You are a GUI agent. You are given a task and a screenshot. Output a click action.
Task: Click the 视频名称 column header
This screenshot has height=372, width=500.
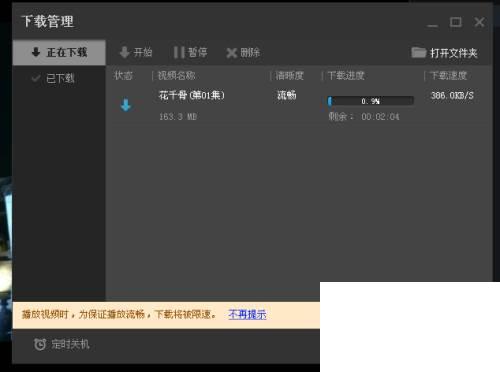(176, 76)
